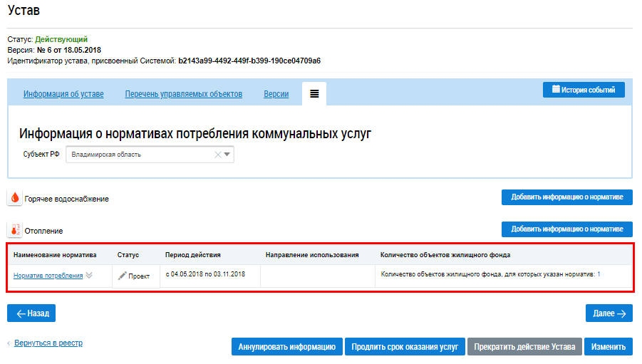Open the Информация об уставе tab
Image resolution: width=642 pixels, height=364 pixels.
[x=63, y=94]
